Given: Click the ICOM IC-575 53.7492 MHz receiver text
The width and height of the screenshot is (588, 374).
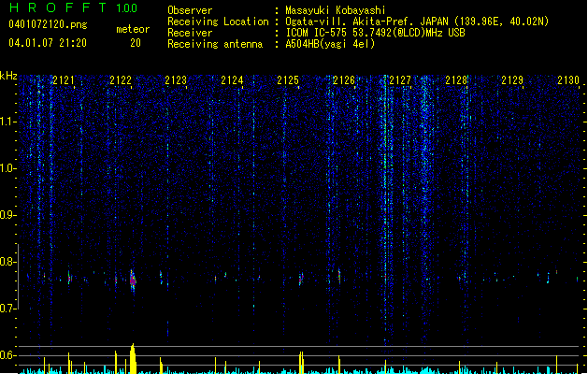Looking at the screenshot, I should [375, 33].
